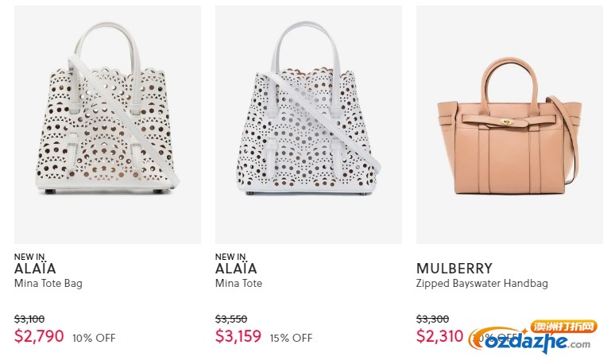Click the first NEW IN badge

(29, 257)
